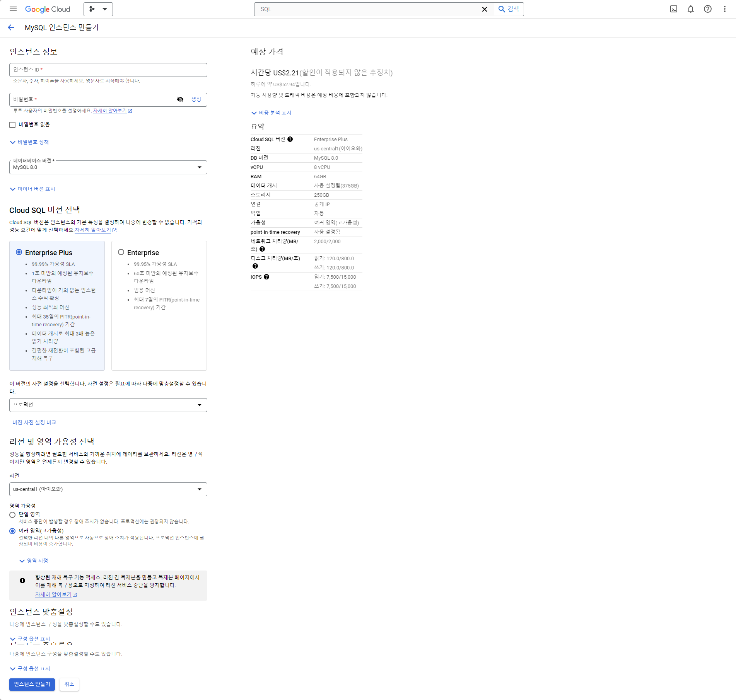Image resolution: width=736 pixels, height=700 pixels.
Task: Click help icon for 네트워크 처리량
Action: [x=262, y=249]
